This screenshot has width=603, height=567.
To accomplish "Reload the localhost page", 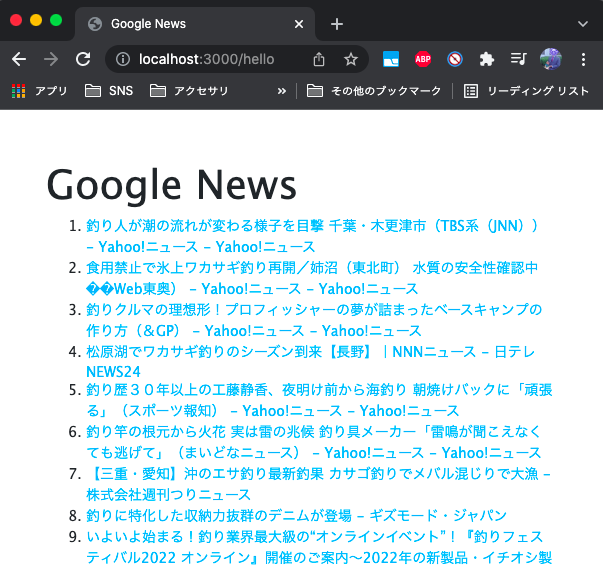I will (83, 59).
